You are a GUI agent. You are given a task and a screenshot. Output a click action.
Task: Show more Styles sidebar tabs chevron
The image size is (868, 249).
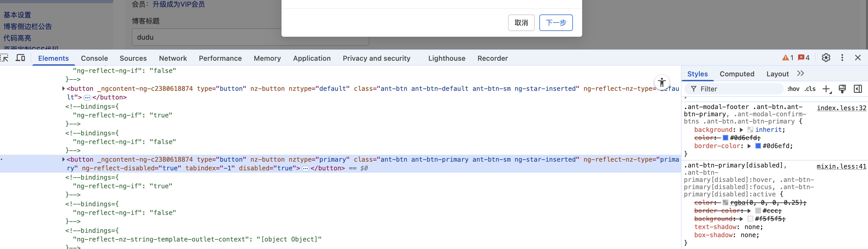801,73
